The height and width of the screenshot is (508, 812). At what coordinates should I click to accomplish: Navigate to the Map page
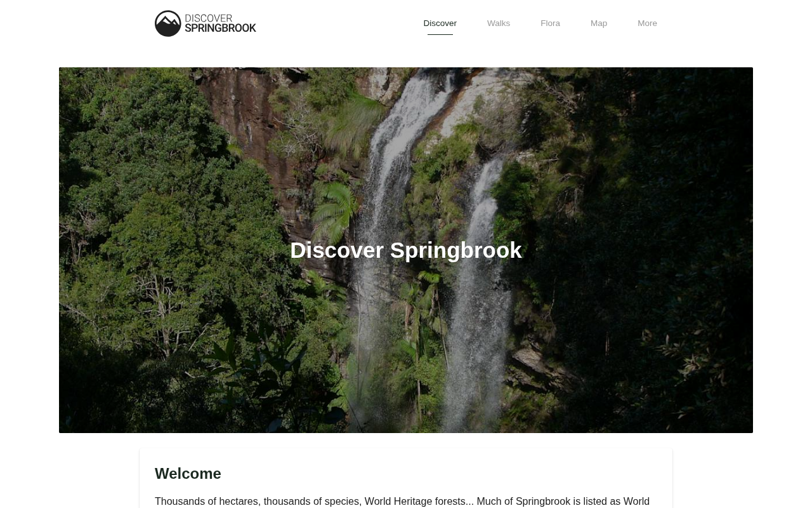pos(599,23)
